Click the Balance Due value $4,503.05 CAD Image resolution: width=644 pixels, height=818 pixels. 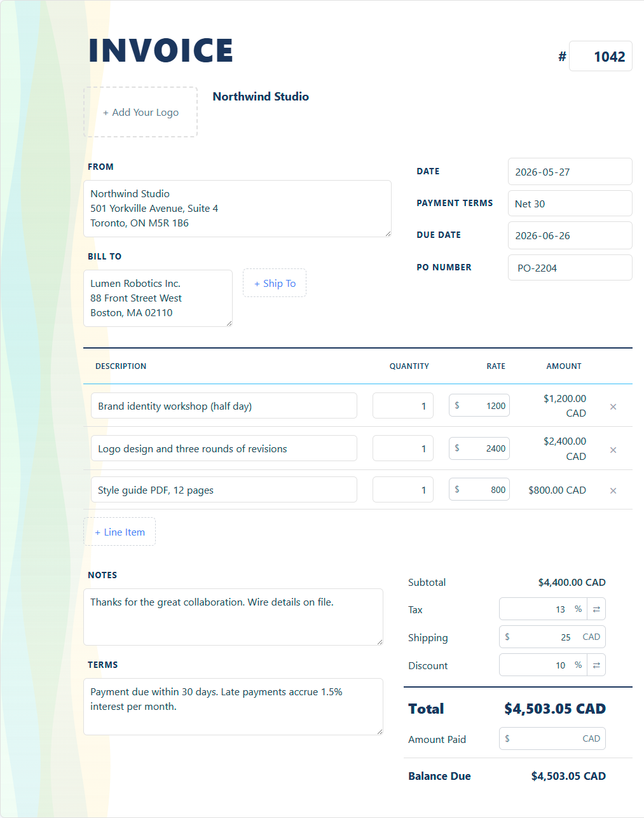(x=568, y=776)
